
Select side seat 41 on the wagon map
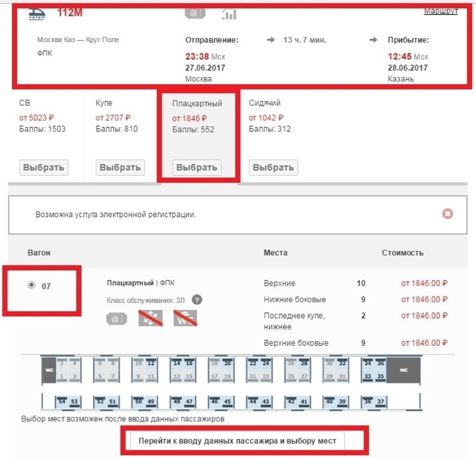[x=304, y=402]
